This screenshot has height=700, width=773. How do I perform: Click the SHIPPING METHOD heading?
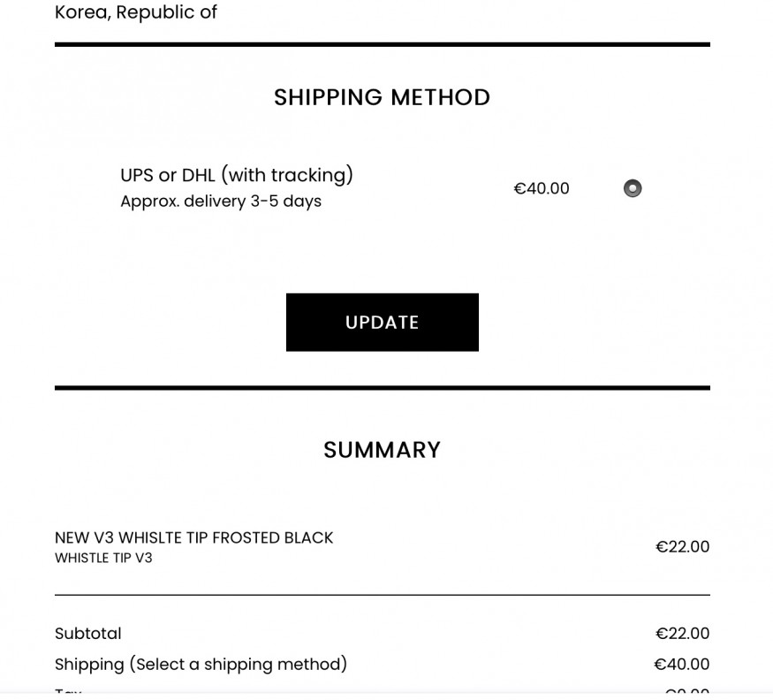382,97
